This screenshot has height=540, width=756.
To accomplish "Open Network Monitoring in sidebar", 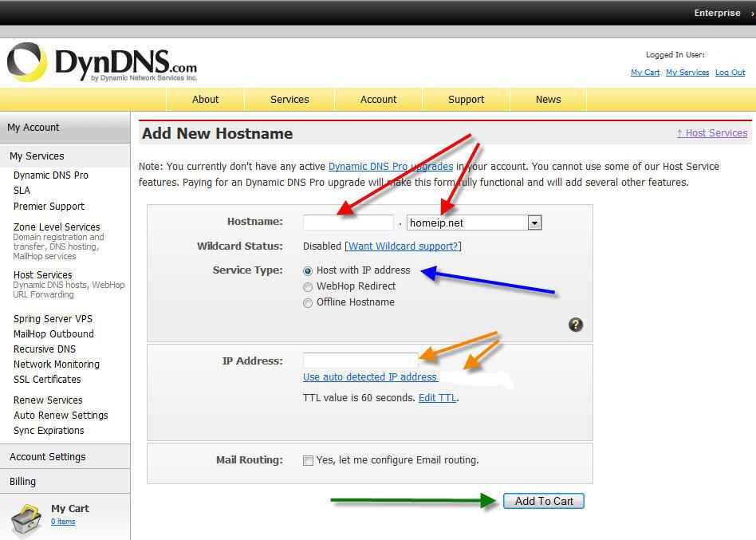I will tap(57, 364).
